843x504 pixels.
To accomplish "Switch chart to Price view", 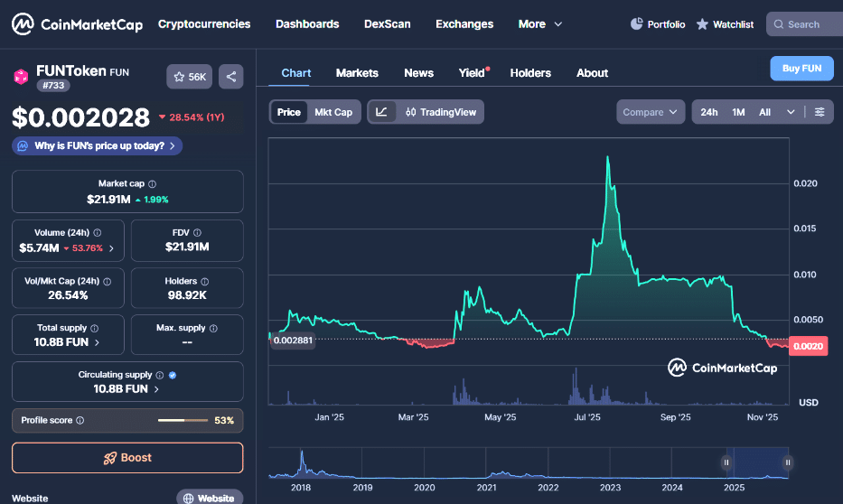I will 289,112.
